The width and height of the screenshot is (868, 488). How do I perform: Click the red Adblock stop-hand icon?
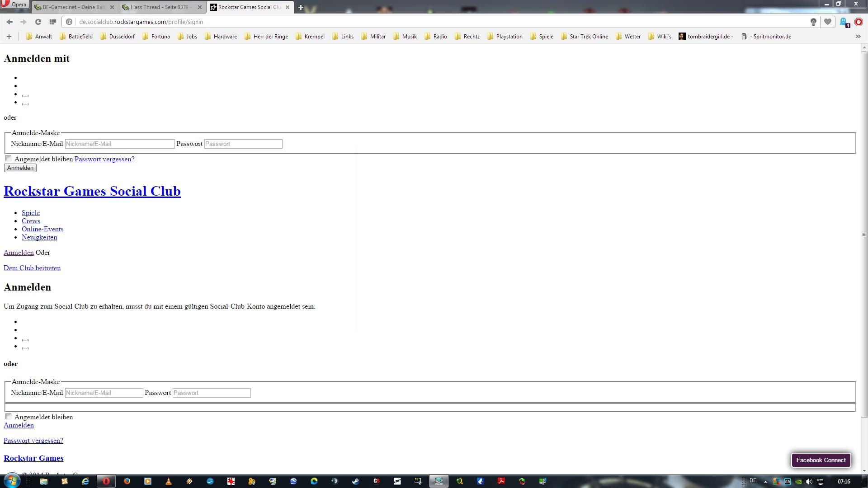(x=859, y=22)
